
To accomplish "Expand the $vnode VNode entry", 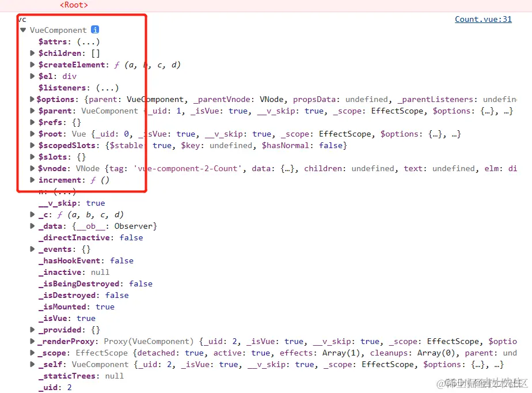I will pos(32,168).
